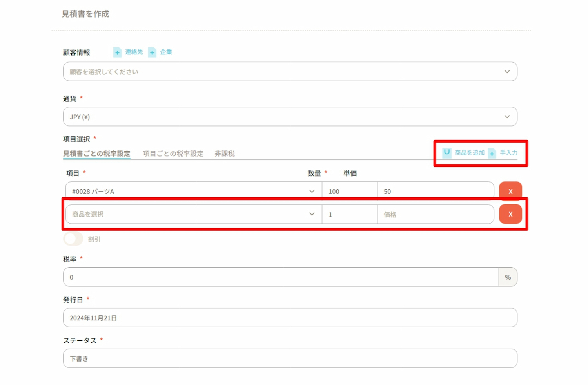Click the 数量 column header
This screenshot has height=385, width=588.
click(x=314, y=174)
